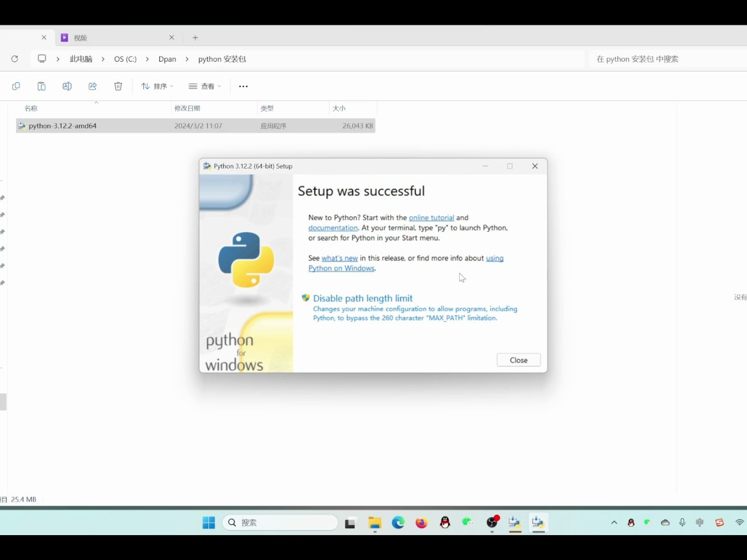Click the search box in python 安装包
The image size is (747, 560).
click(668, 59)
